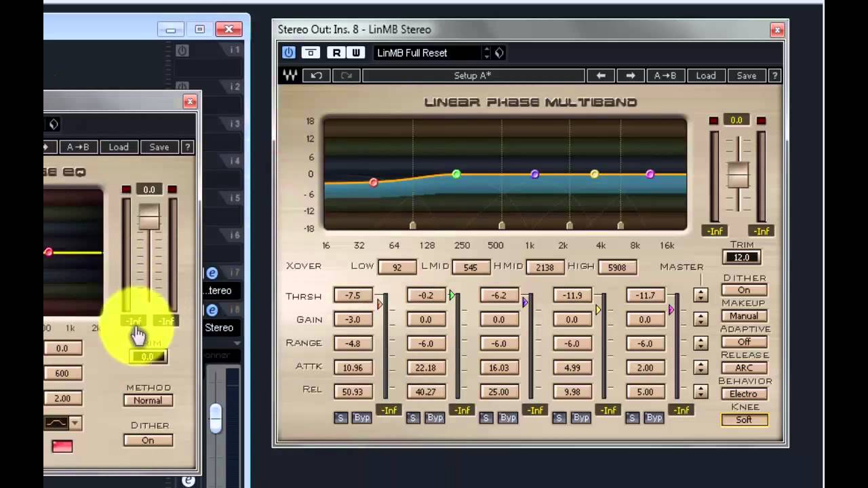Change the Makeup mode from Manual

744,316
